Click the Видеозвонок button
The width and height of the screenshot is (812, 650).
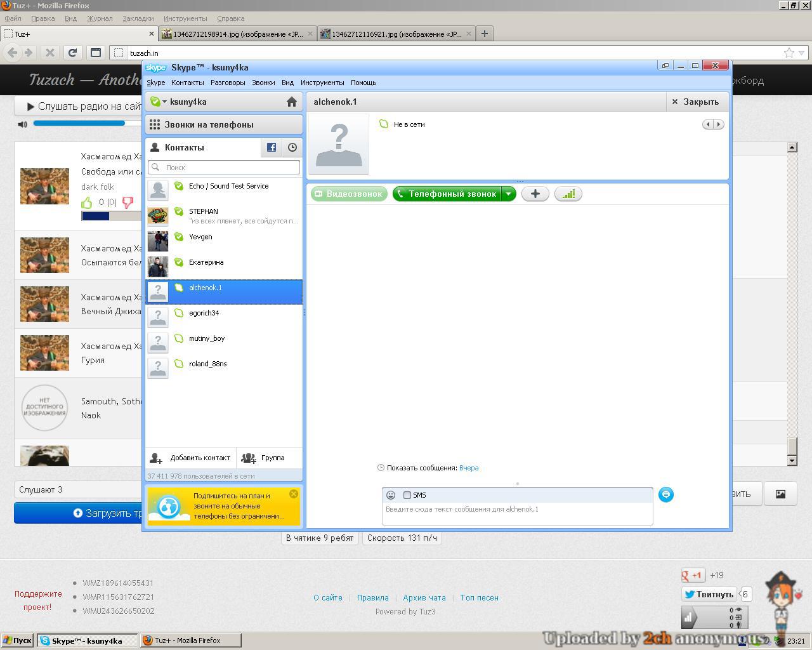(x=348, y=194)
